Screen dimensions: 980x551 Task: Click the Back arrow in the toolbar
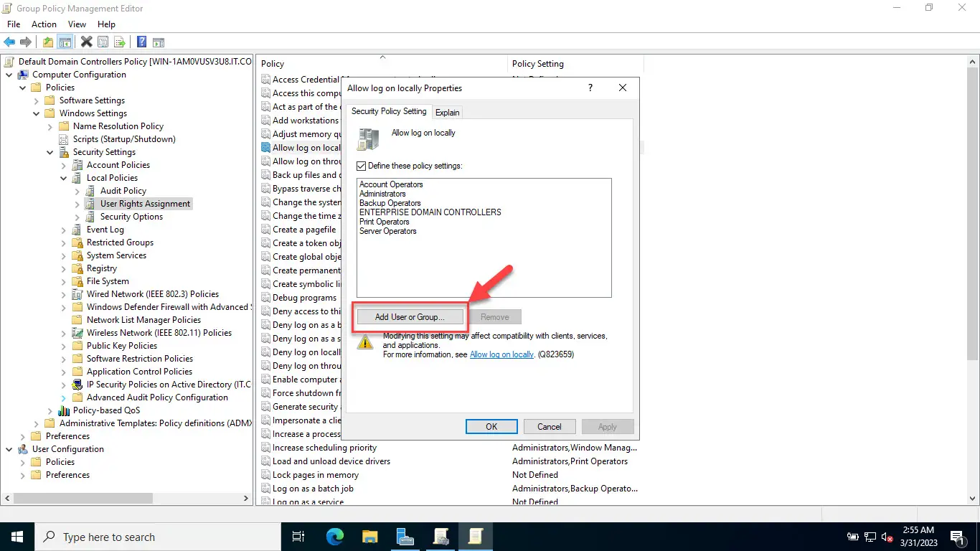[10, 42]
